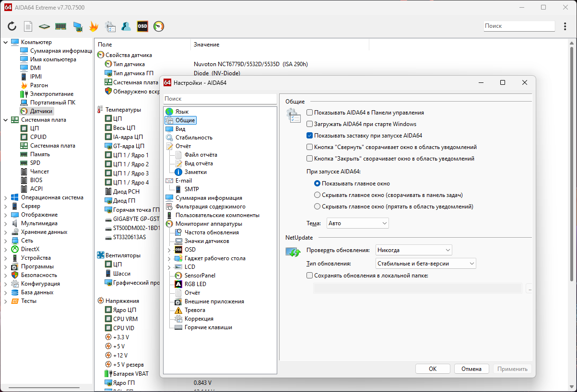Collapse Системная плата node in main tree

pyautogui.click(x=5, y=120)
